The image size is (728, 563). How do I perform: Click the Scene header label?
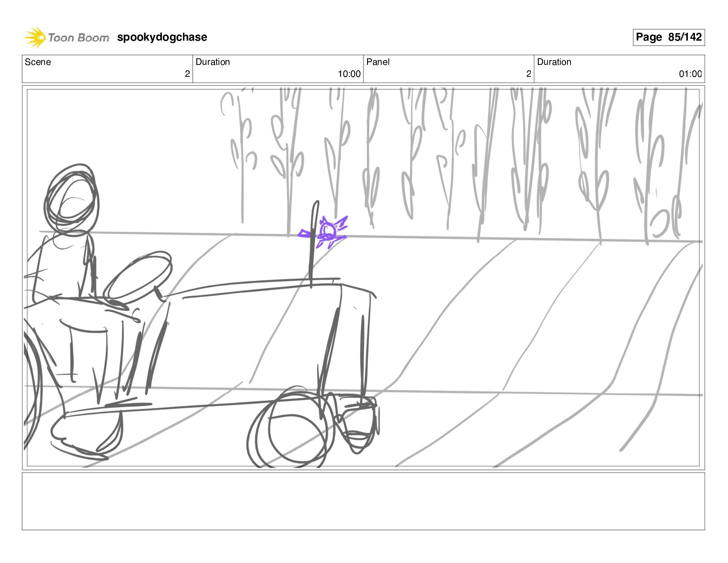click(38, 62)
